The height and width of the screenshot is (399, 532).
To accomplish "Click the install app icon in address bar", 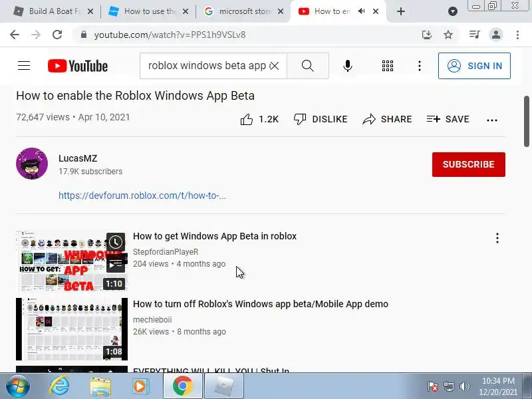I will tap(427, 35).
